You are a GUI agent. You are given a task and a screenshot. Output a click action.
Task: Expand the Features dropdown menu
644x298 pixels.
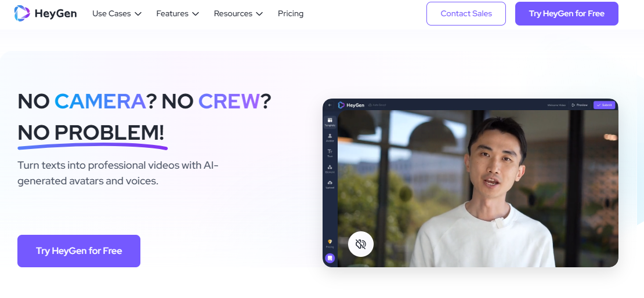tap(178, 13)
